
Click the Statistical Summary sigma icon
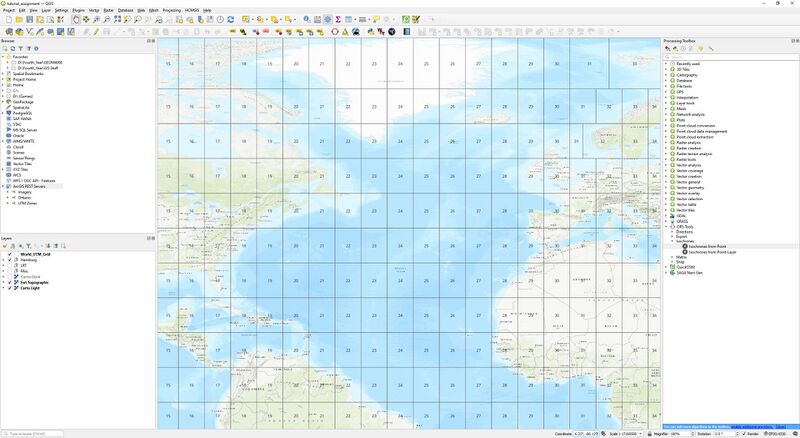[338, 19]
